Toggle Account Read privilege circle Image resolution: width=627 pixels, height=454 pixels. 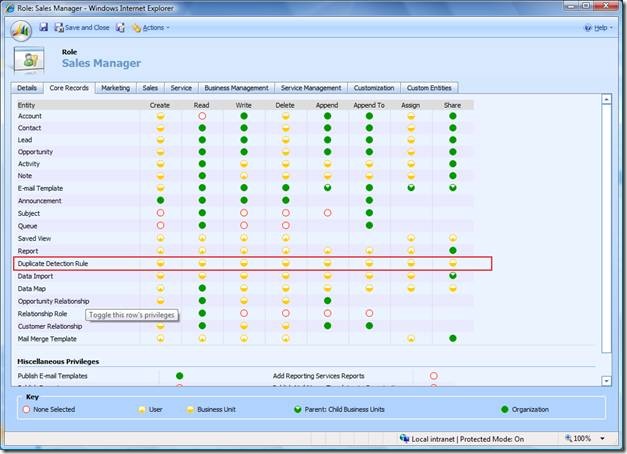coord(202,116)
